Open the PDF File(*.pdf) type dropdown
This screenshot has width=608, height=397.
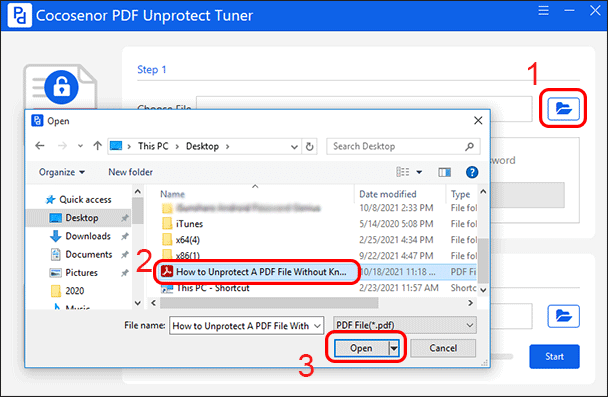pyautogui.click(x=405, y=325)
